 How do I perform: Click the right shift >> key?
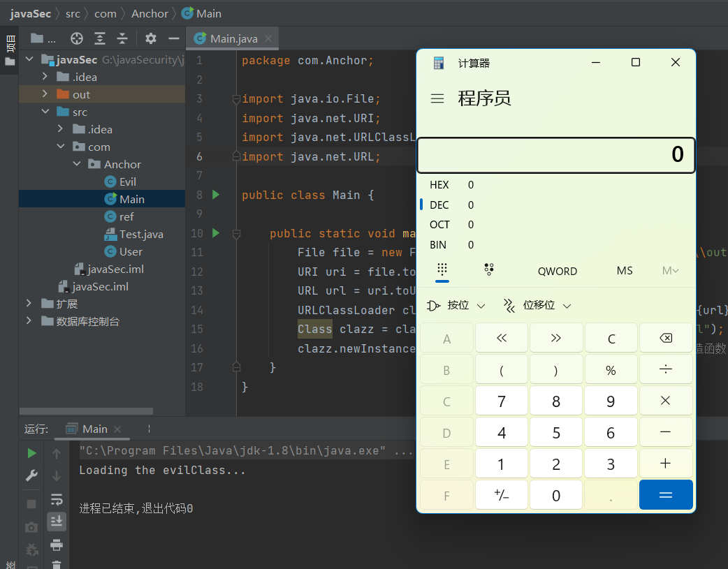[555, 338]
